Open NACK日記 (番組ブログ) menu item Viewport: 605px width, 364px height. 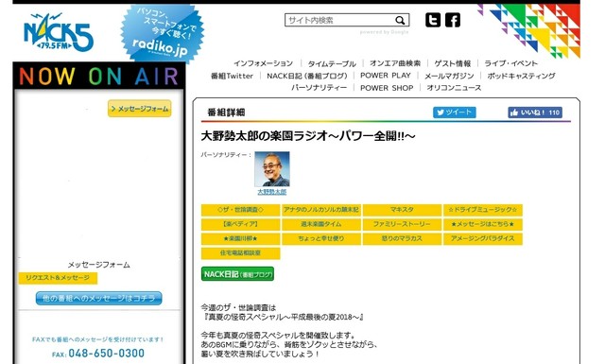click(x=307, y=76)
